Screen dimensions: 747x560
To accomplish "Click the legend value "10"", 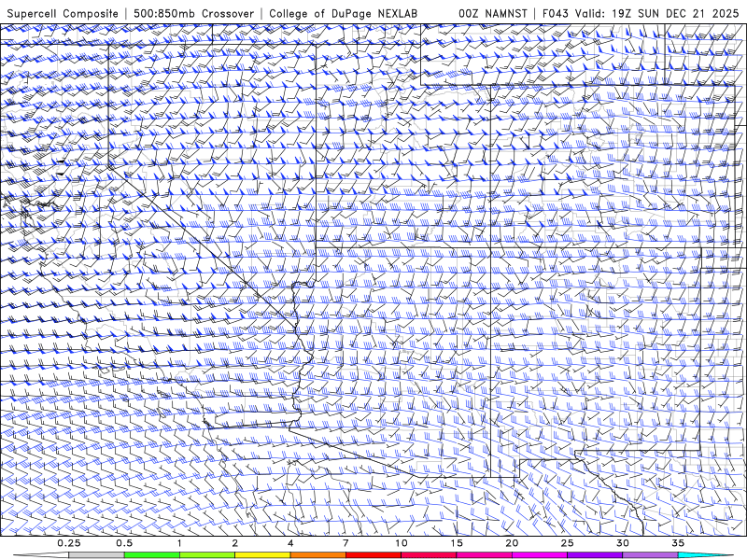I will coord(402,543).
